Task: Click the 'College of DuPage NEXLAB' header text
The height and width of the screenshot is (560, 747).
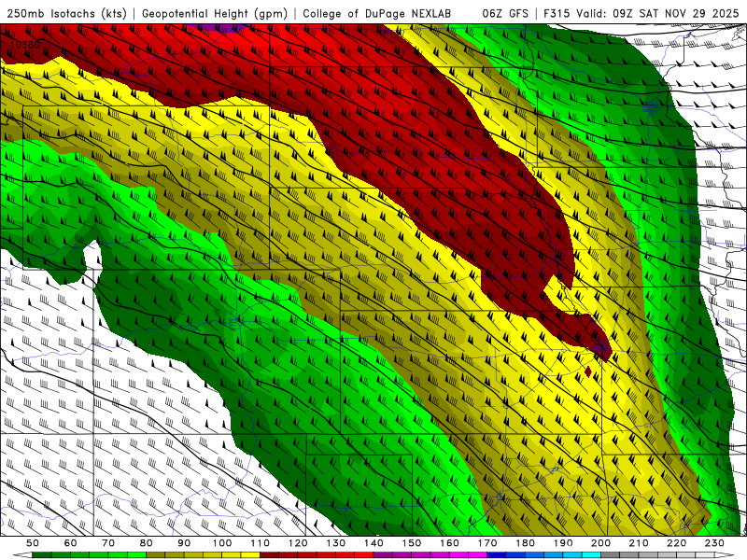Action: point(376,13)
